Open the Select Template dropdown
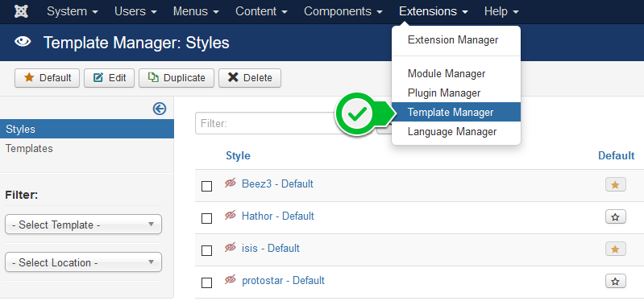Viewport: 644px width, 305px height. pos(83,225)
